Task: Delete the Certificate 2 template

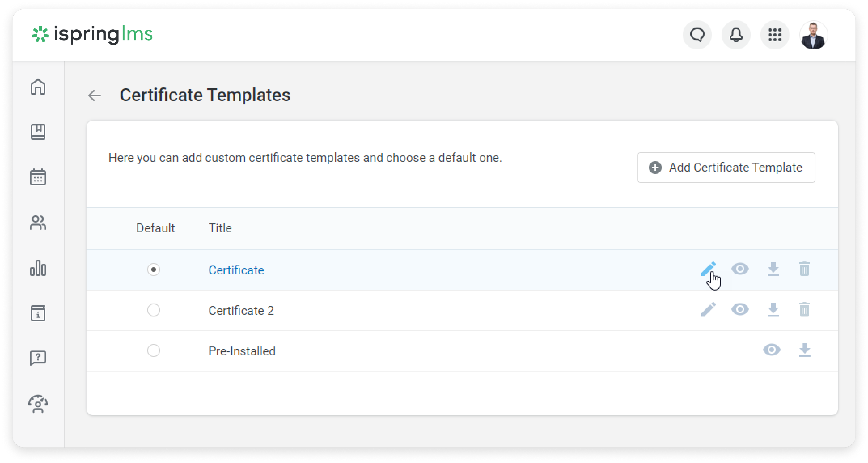Action: (804, 310)
